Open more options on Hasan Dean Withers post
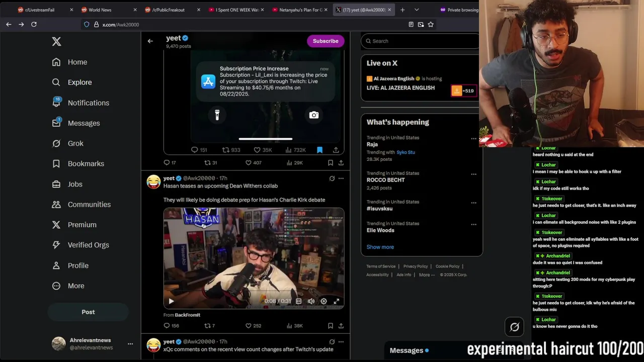Viewport: 644px width, 362px height. pos(341,178)
